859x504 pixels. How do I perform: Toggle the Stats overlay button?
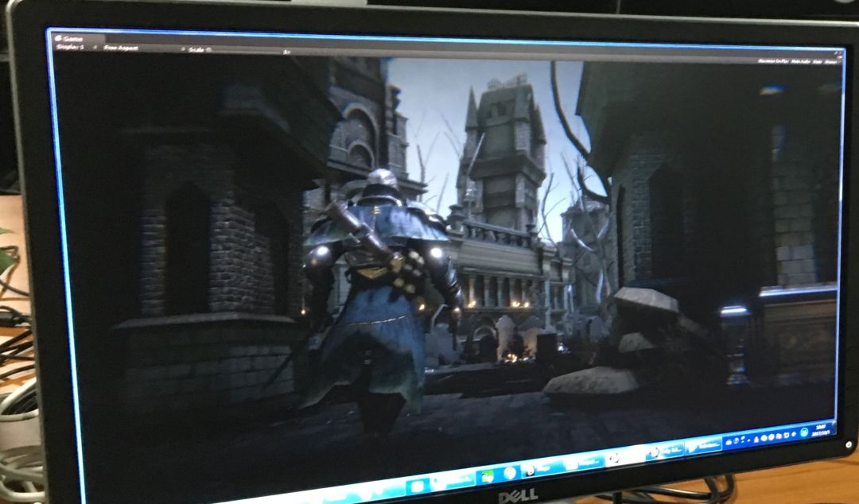coord(818,61)
